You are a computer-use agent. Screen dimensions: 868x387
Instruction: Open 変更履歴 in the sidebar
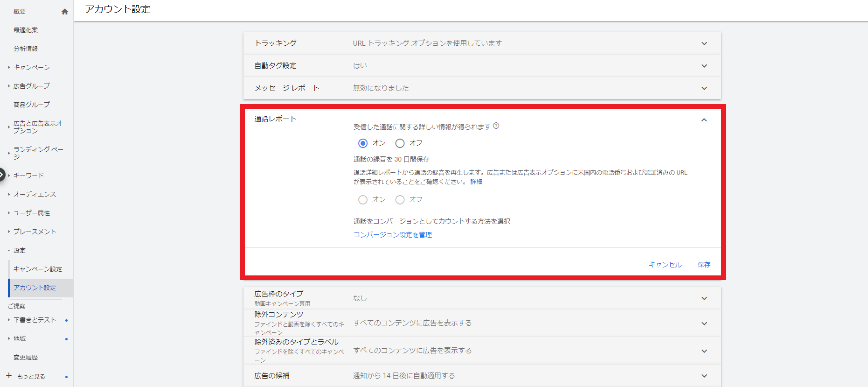coord(26,357)
